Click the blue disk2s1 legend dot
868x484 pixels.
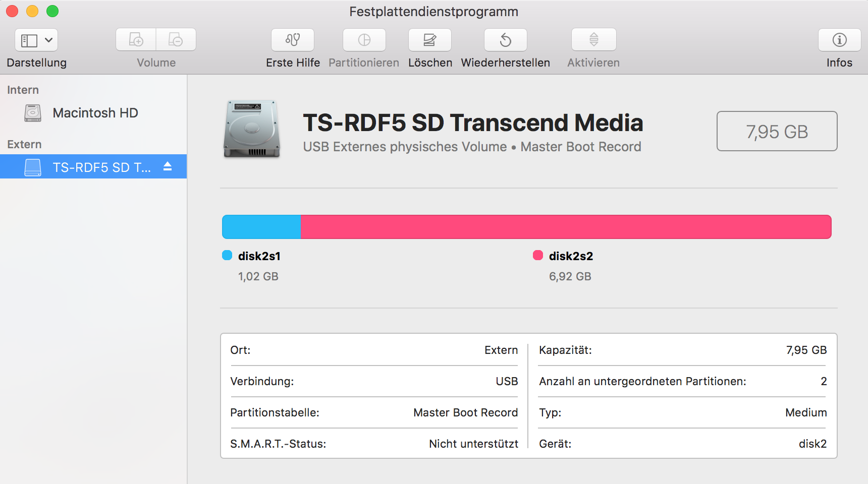point(227,255)
